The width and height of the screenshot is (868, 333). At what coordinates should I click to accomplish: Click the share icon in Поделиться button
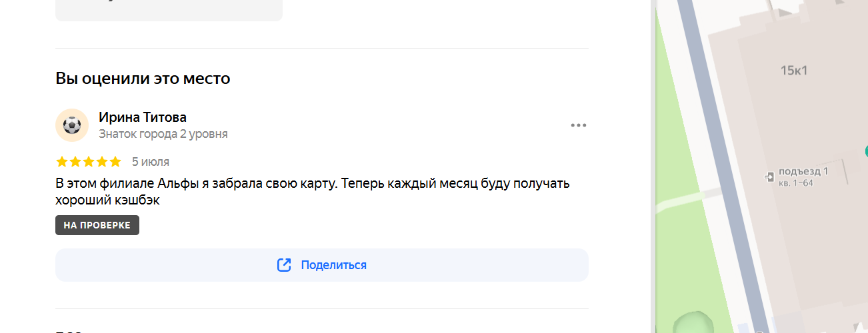coord(284,265)
